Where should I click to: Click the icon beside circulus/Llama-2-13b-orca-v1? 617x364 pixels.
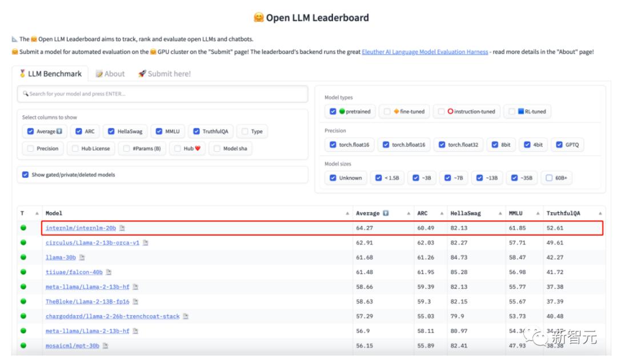coord(146,242)
